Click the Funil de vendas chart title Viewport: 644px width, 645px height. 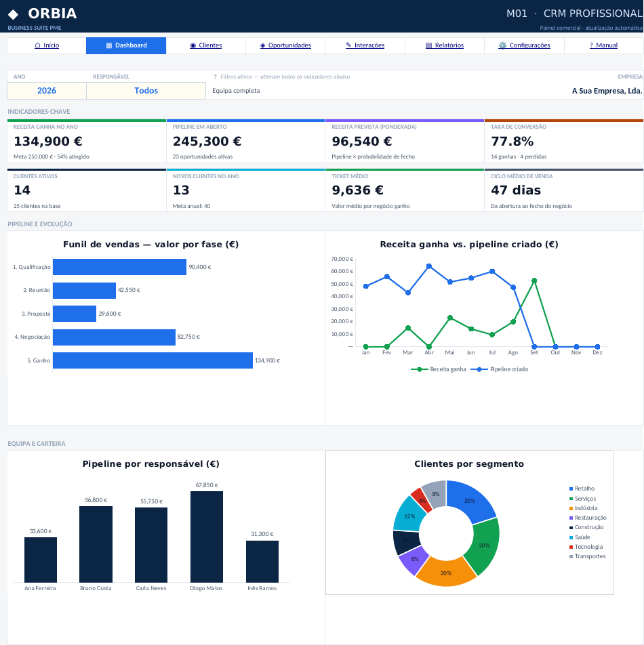(x=150, y=245)
